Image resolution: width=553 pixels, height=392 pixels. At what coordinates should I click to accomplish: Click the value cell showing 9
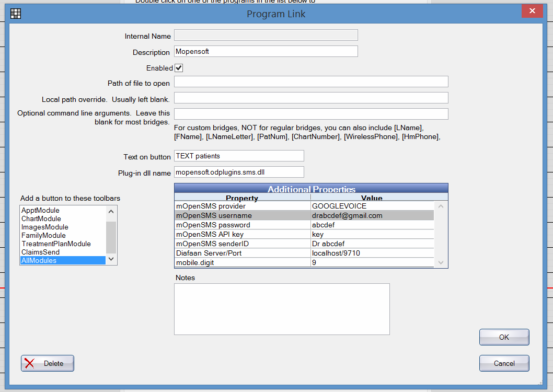point(373,262)
